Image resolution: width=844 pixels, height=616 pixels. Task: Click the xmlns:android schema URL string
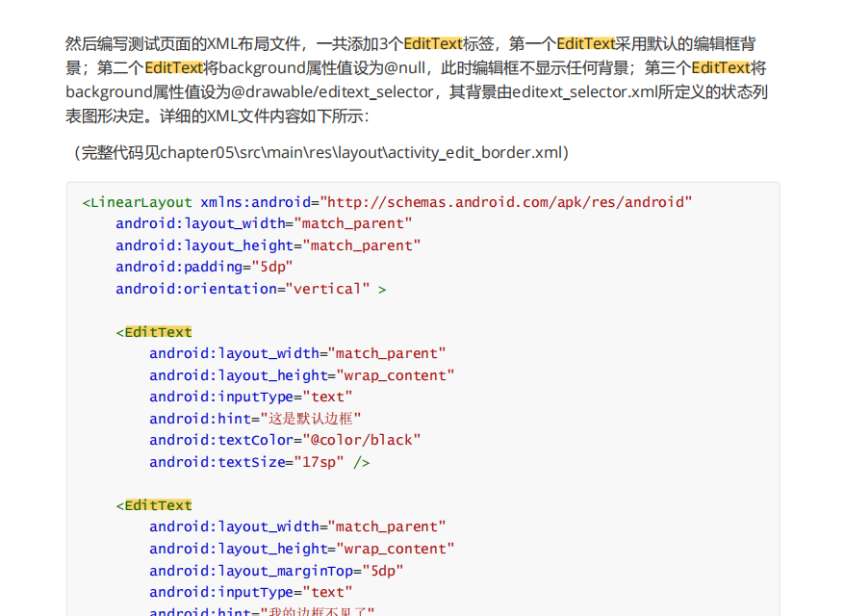click(x=505, y=202)
